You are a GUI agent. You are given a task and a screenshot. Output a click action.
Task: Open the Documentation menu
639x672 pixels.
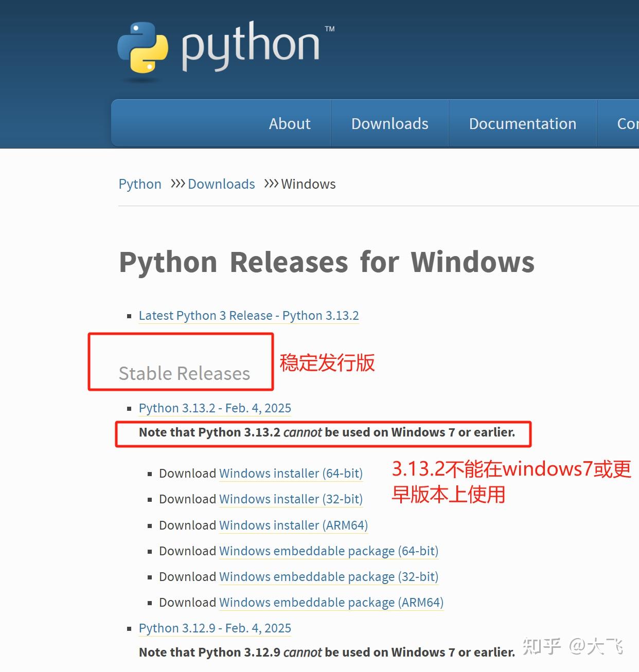(x=522, y=123)
